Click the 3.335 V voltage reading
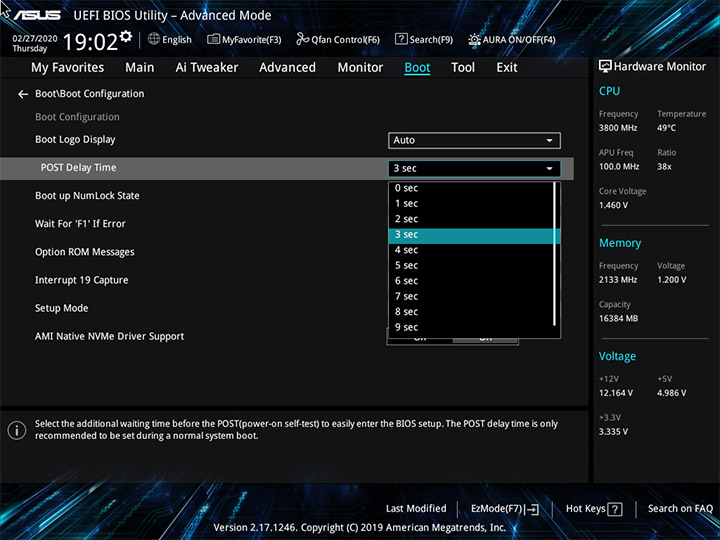Viewport: 720px width, 540px height. coord(613,432)
